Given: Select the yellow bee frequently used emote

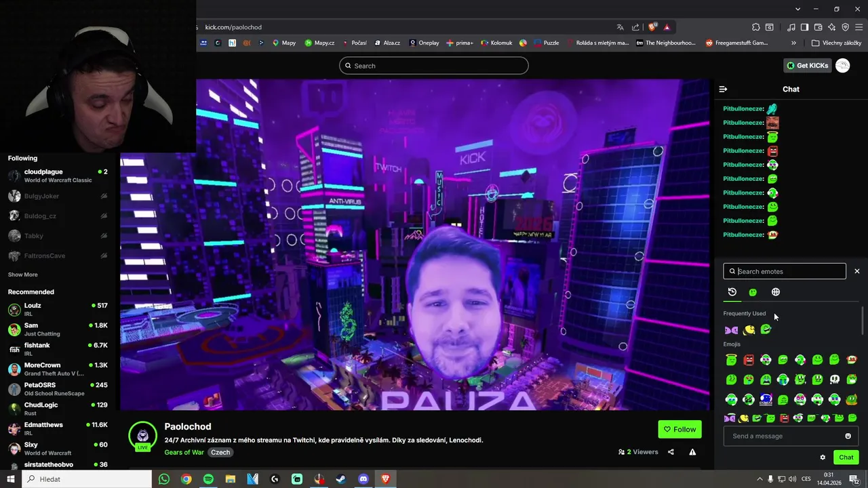Looking at the screenshot, I should point(749,330).
